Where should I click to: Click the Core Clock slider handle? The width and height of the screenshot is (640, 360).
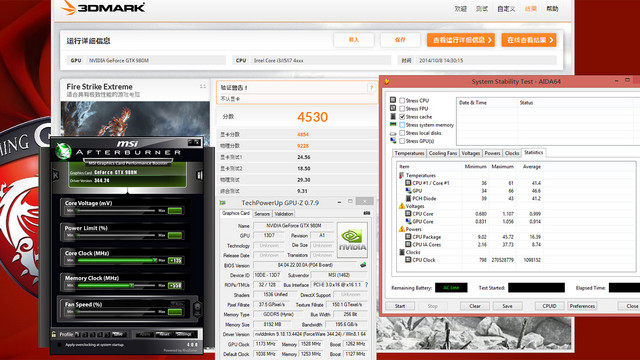[x=155, y=260]
